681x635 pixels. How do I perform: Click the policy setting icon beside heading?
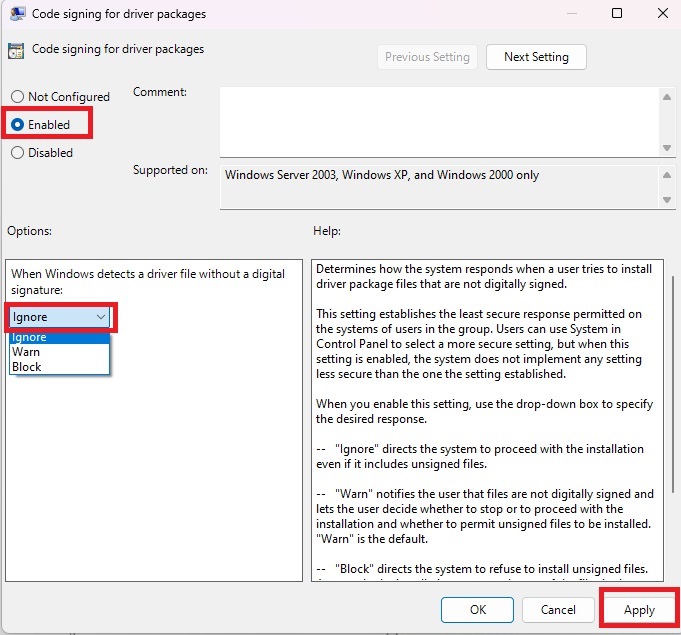click(x=16, y=51)
